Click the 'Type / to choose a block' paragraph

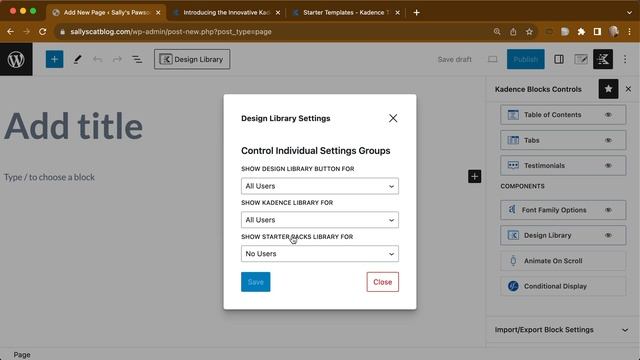(x=49, y=177)
